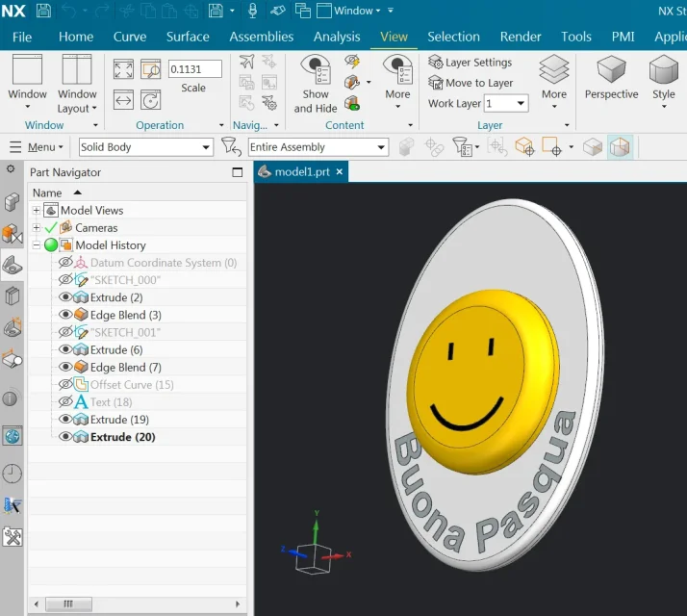687x616 pixels.
Task: Click the airplane fly-through icon in Navigation
Action: point(246,62)
